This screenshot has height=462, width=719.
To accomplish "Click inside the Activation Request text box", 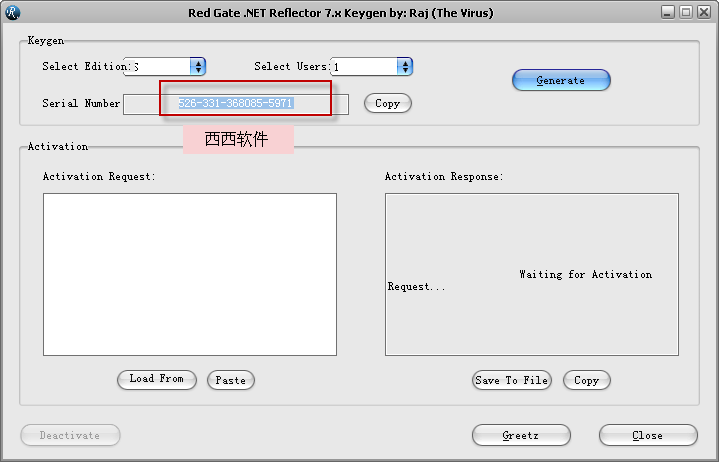I will (x=190, y=274).
